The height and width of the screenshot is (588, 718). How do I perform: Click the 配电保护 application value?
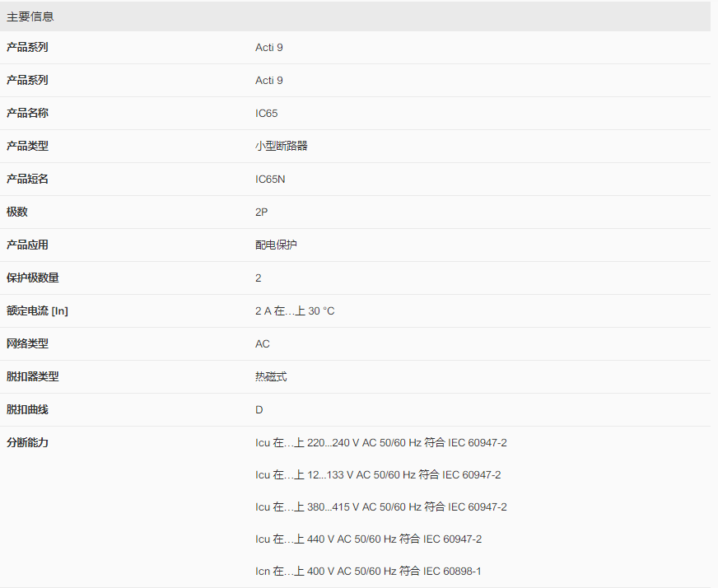(x=276, y=245)
